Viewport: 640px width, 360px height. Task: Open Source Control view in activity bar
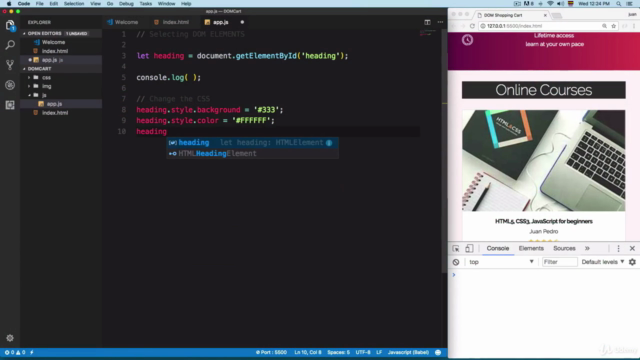tap(10, 64)
